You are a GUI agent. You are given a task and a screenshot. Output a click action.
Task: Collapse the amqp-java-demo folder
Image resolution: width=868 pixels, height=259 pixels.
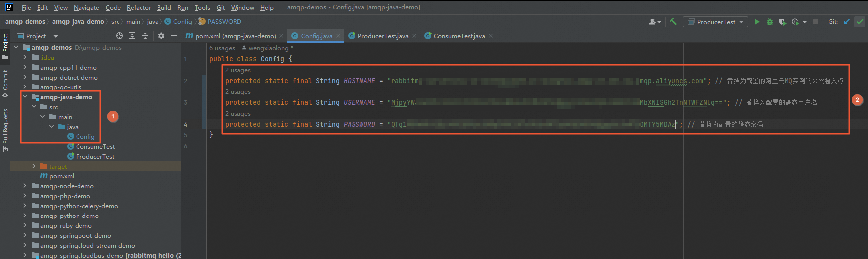tap(25, 97)
